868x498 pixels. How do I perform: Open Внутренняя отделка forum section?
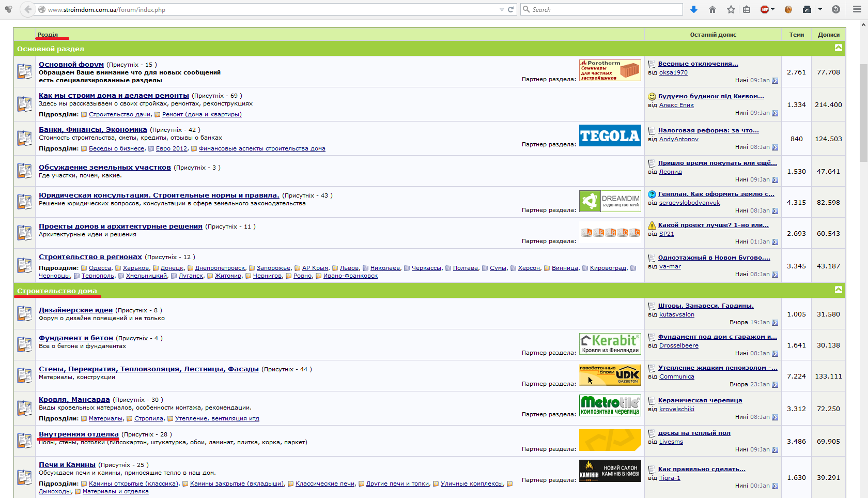[79, 434]
